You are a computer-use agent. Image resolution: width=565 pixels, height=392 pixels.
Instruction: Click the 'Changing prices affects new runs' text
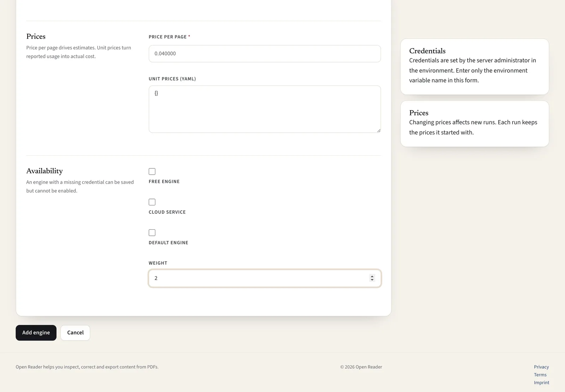[x=473, y=127]
